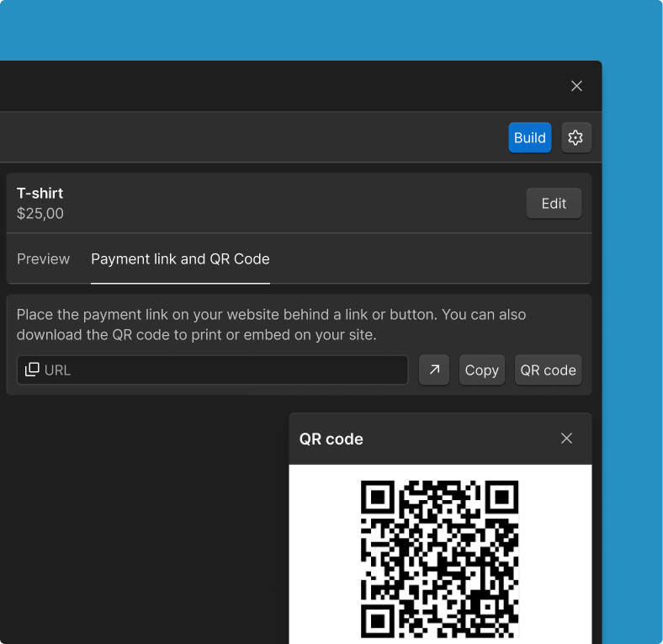Viewport: 663px width, 644px height.
Task: Select the Payment link and QR Code tab
Action: point(180,259)
